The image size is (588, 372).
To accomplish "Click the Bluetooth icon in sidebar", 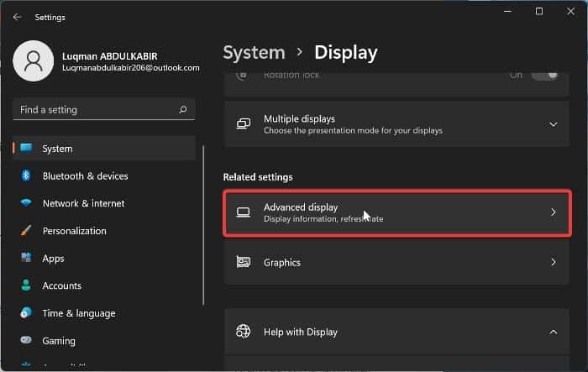I will [26, 176].
